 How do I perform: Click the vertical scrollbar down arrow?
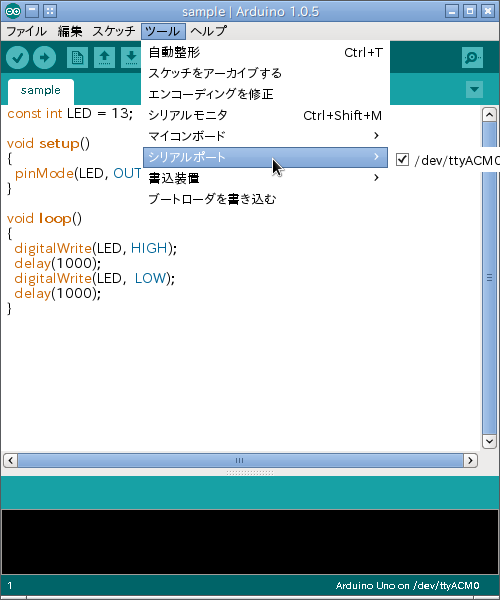pyautogui.click(x=489, y=441)
